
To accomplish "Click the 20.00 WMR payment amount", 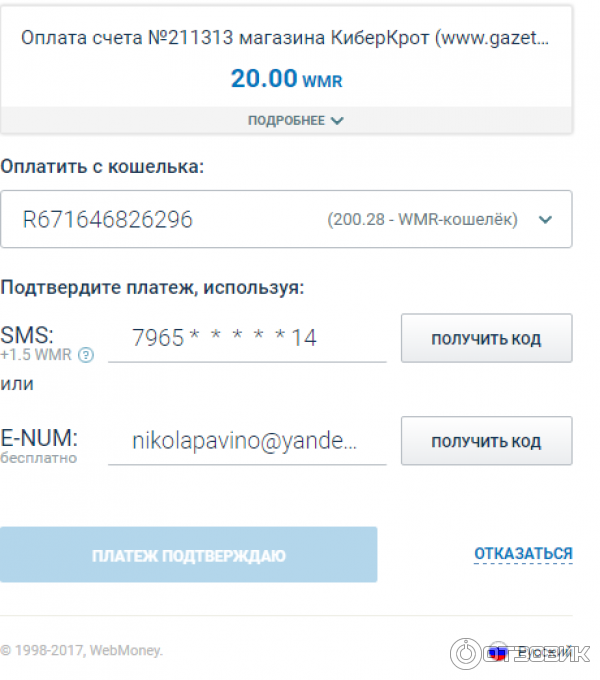I will pos(286,79).
